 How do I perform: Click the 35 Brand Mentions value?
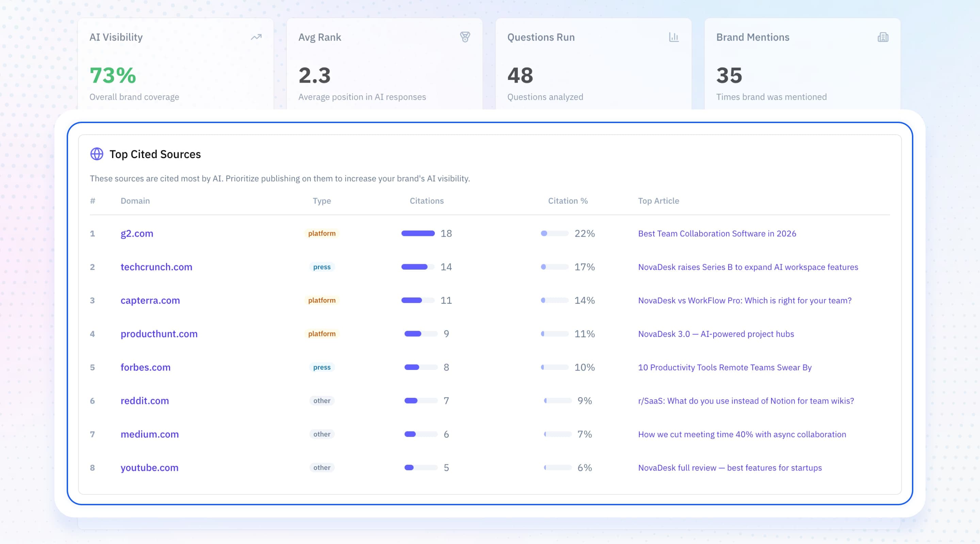point(729,75)
